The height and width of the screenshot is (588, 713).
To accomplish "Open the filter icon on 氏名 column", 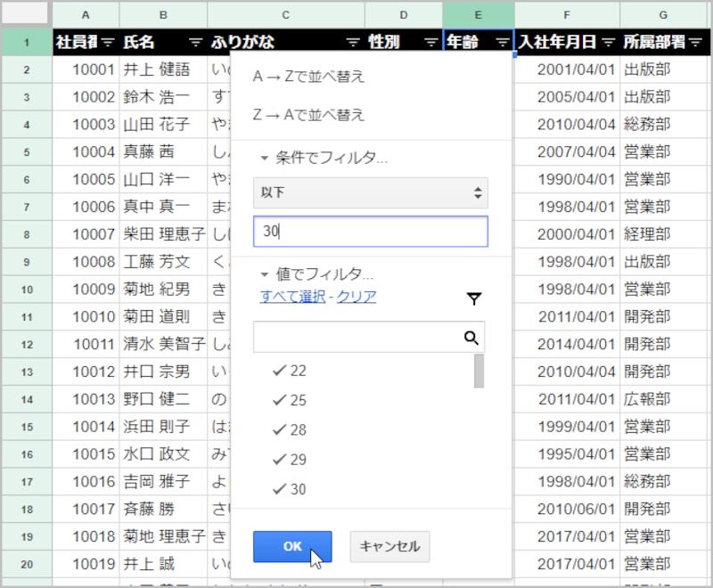I will [194, 42].
